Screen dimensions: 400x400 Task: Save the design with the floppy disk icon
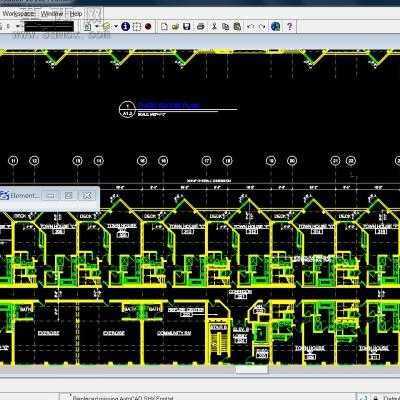point(187,27)
